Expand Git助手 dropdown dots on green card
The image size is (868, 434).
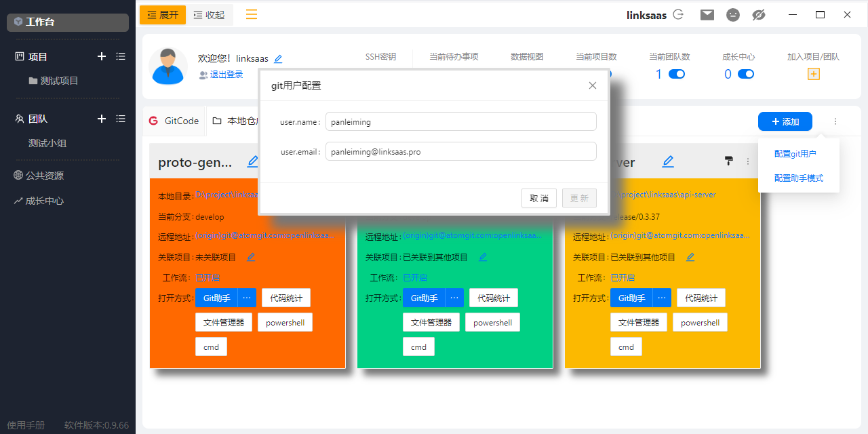click(454, 298)
